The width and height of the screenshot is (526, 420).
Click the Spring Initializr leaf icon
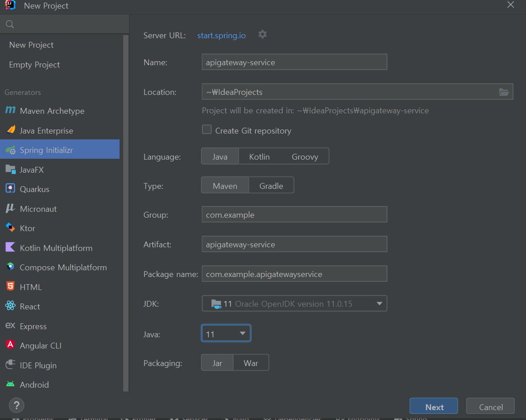(x=11, y=150)
